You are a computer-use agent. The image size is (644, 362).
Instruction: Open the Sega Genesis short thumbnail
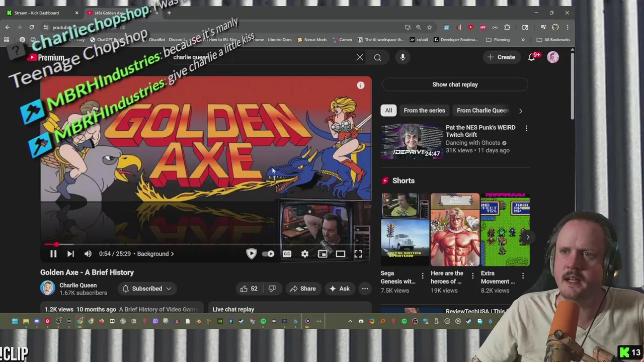405,230
